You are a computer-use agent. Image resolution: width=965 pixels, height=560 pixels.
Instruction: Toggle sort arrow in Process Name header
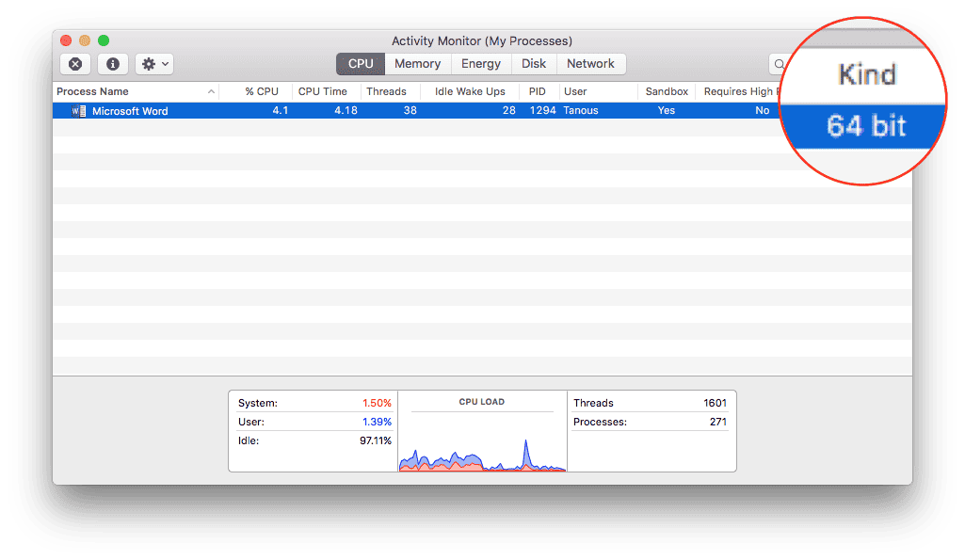211,91
